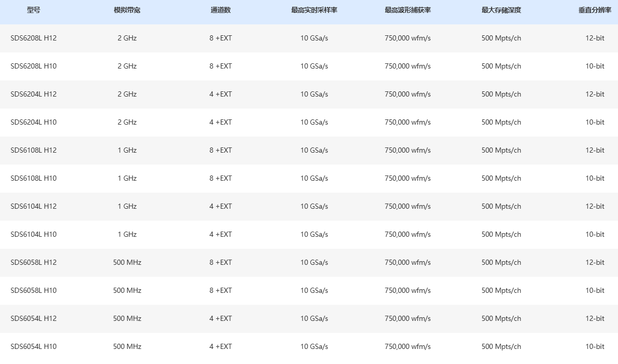Screen dimensions: 618x364
Task: Select model SDS6204L H12
Action: 33,94
